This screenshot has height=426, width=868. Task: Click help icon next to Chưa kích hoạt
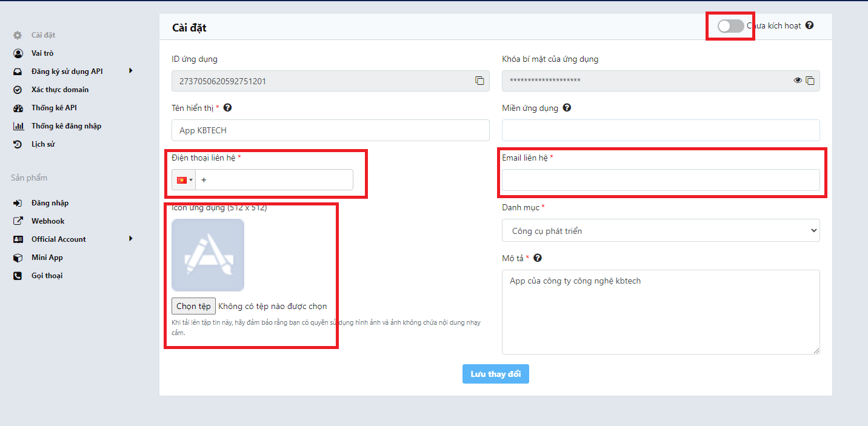(809, 25)
